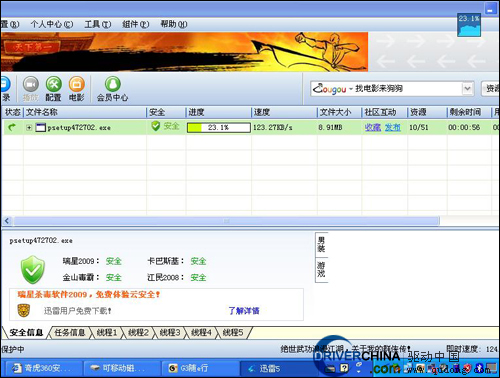Viewport: 500px width, 378px height.
Task: Sort by the 文件名称 column header
Action: coord(85,112)
